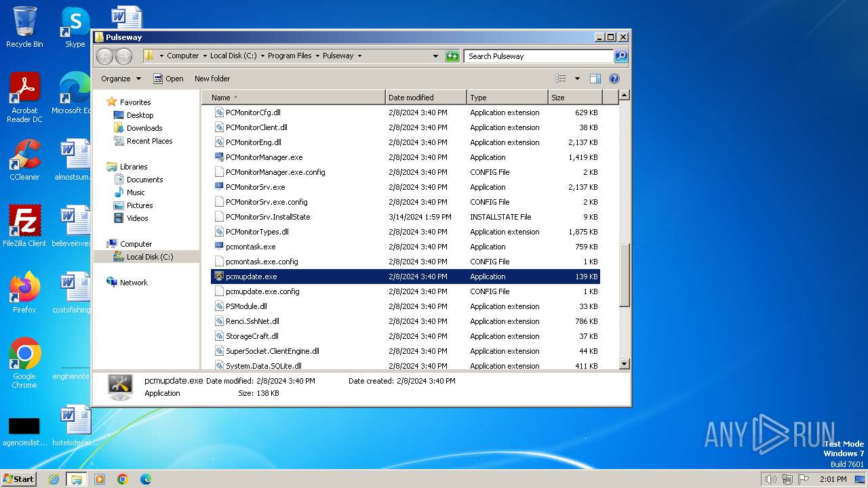Click the volume speaker tray icon

(x=770, y=479)
